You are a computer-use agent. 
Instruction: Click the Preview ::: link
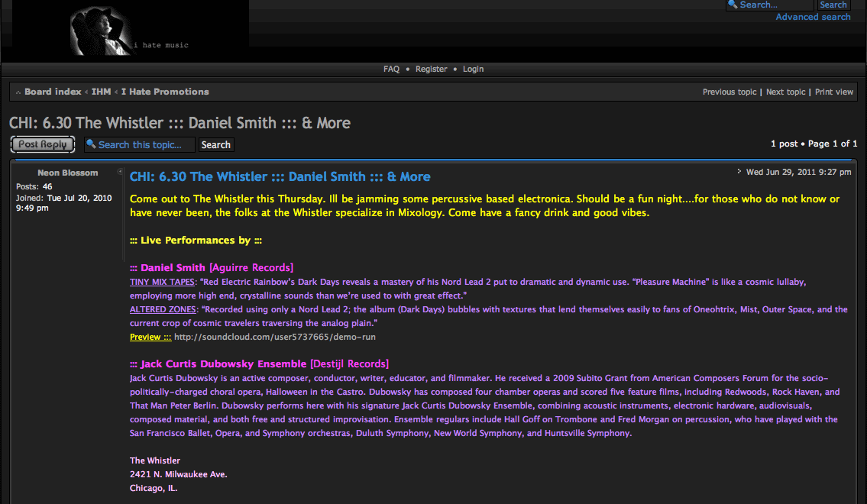150,337
